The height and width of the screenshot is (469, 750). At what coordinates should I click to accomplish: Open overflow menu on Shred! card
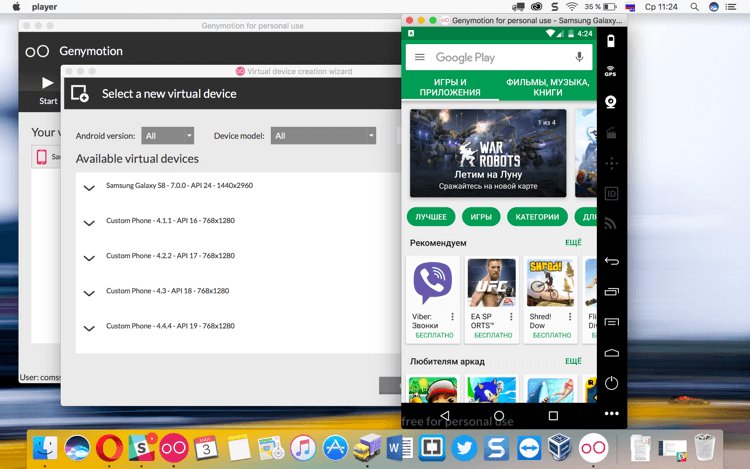(570, 316)
